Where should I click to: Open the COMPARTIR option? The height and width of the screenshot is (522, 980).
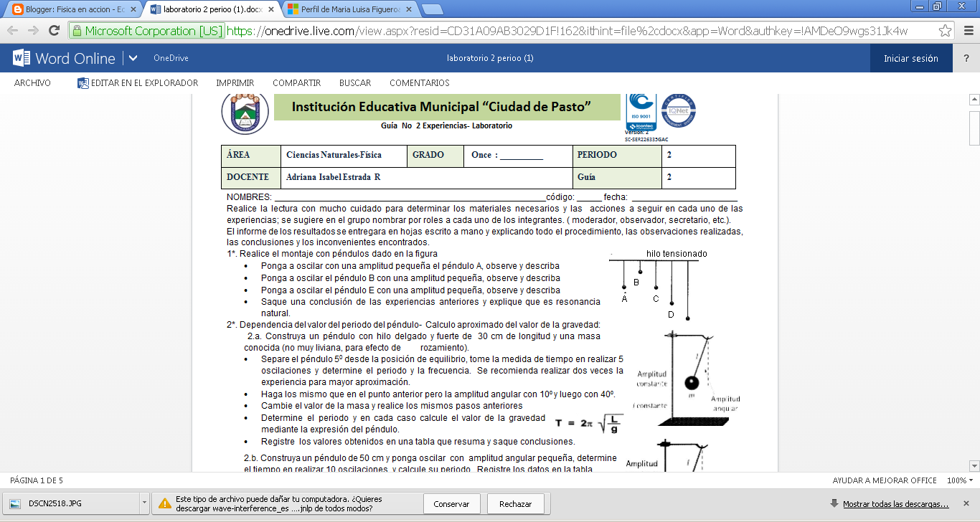(x=297, y=83)
